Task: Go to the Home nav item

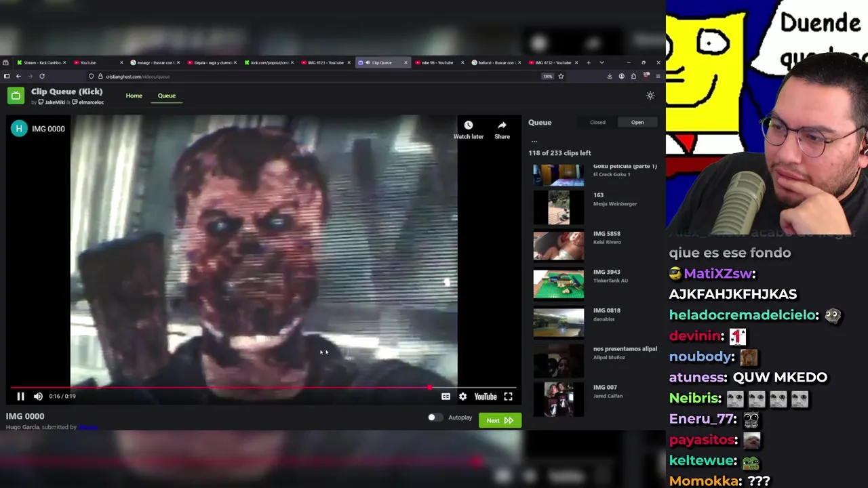Action: tap(134, 96)
